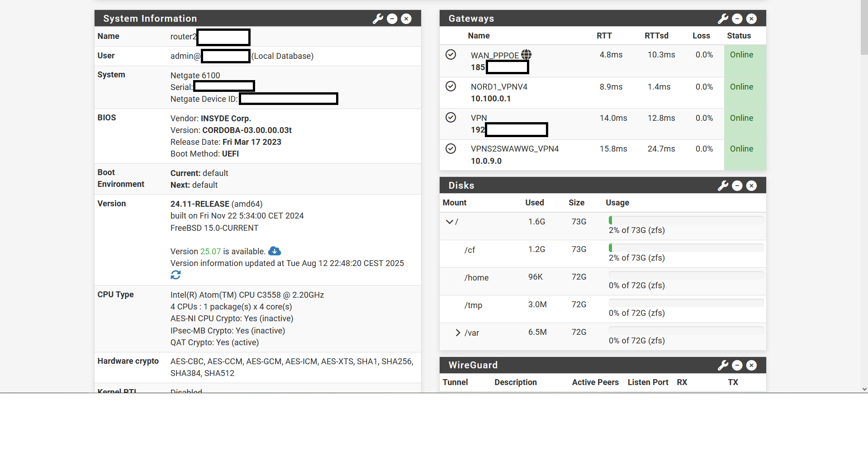The height and width of the screenshot is (471, 868).
Task: Click the VPNS2SWAWWG_VPN4 gateway check icon
Action: point(451,148)
